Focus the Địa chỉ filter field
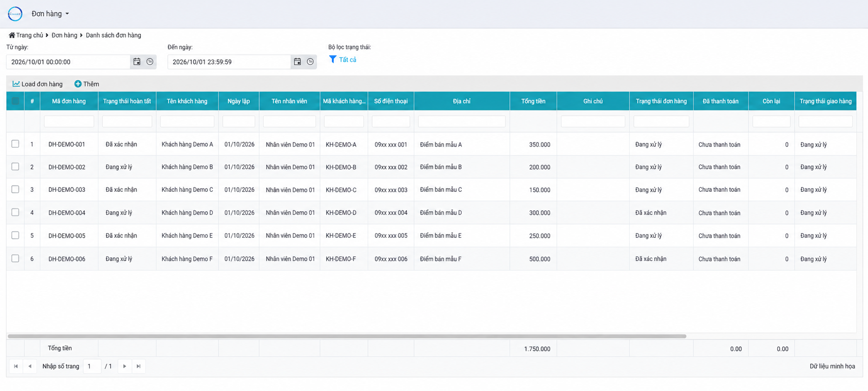This screenshot has height=391, width=868. (462, 121)
